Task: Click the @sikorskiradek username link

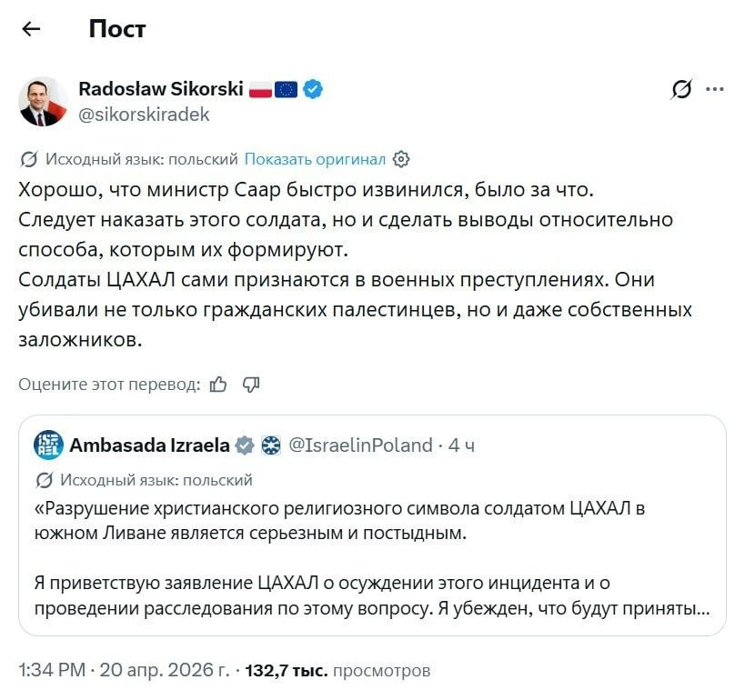Action: tap(144, 115)
